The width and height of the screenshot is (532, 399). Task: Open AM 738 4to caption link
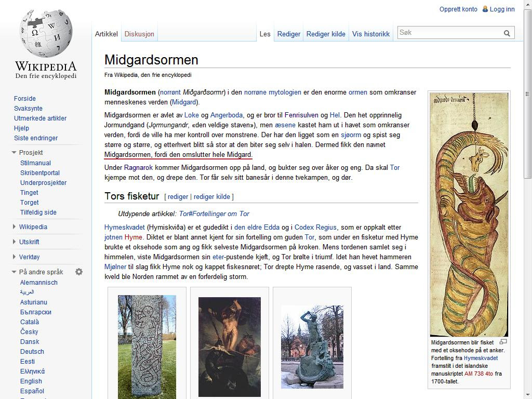pos(478,374)
